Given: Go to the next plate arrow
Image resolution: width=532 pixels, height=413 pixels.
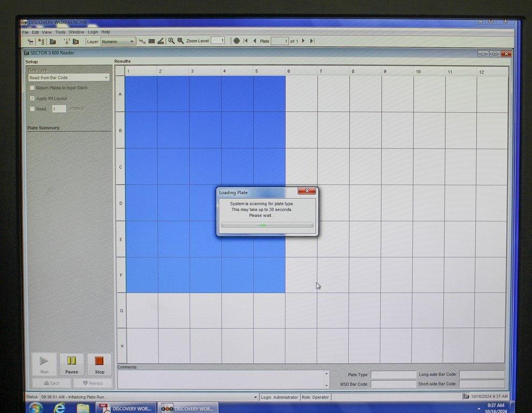Looking at the screenshot, I should 303,41.
